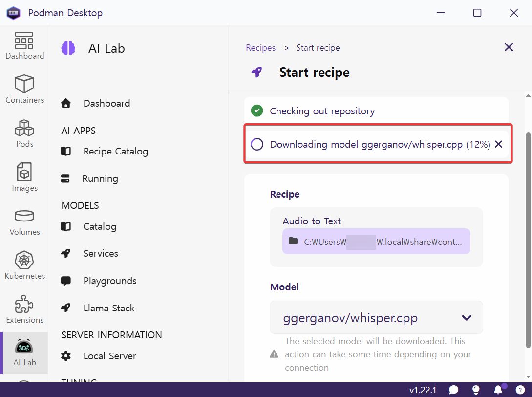Click the help question mark icon
Image resolution: width=532 pixels, height=397 pixels.
click(x=520, y=390)
